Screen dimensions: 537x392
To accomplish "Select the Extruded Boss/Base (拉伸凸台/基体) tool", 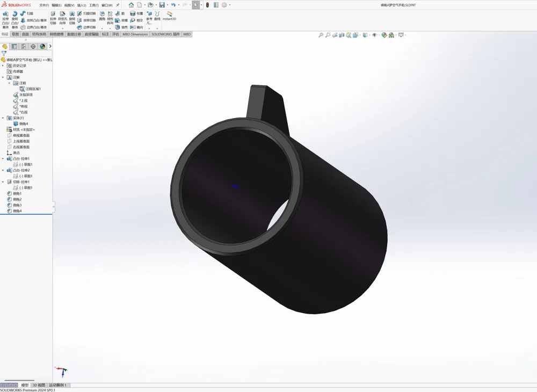I will tap(5, 20).
